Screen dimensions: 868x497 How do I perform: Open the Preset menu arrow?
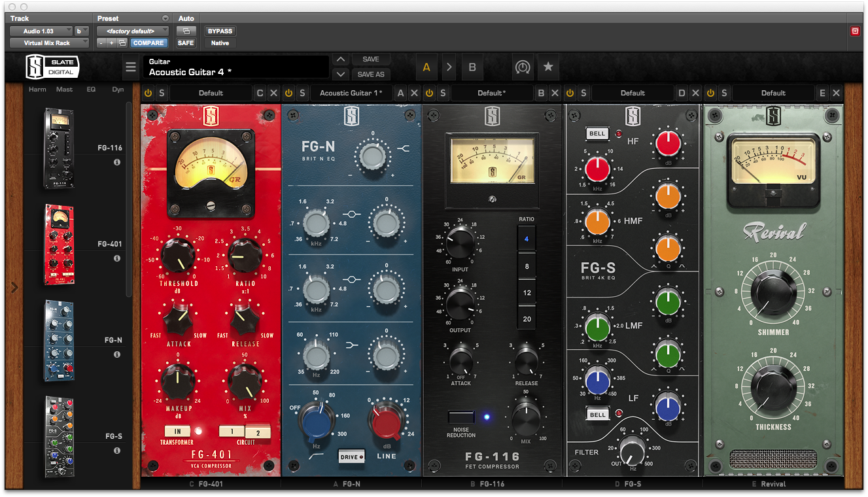click(x=165, y=18)
